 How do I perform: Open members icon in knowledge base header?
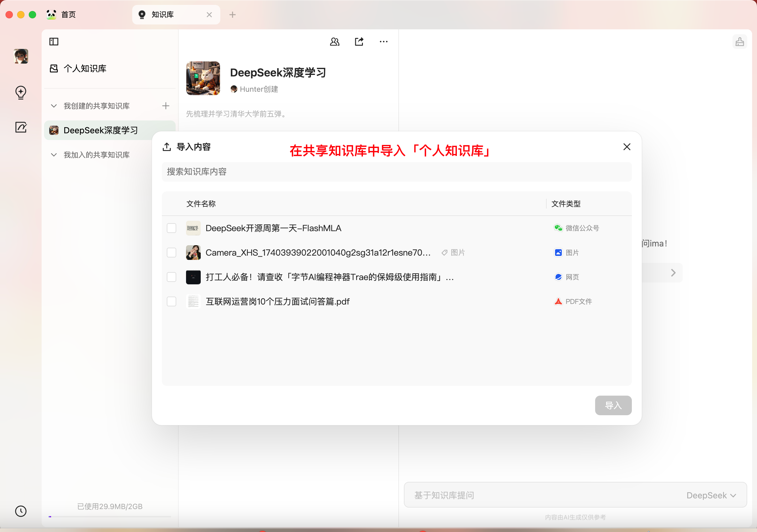click(334, 42)
